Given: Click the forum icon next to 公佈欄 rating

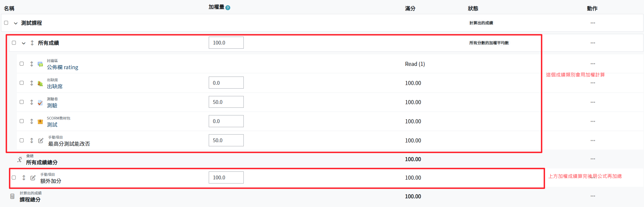Looking at the screenshot, I should (40, 64).
